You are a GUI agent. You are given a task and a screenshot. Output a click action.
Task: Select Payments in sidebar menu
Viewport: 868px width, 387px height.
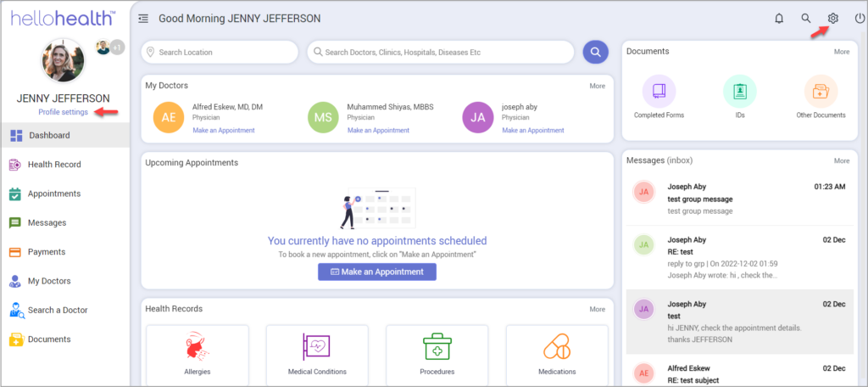47,252
